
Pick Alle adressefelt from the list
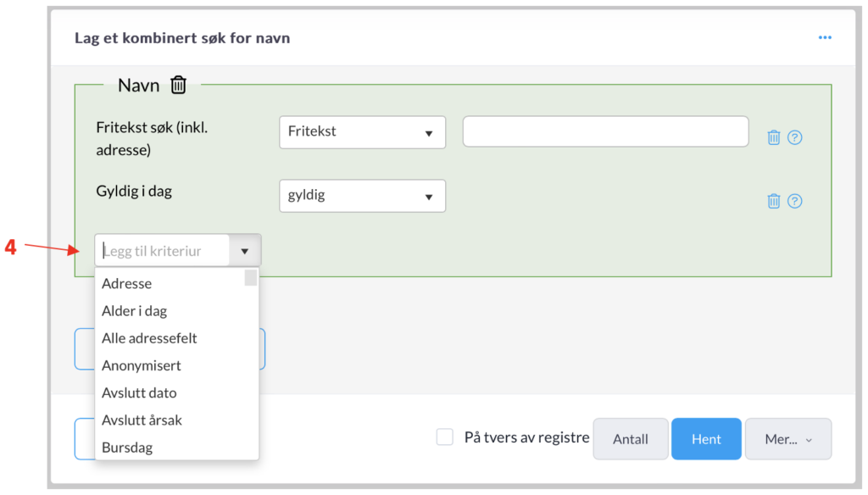149,338
